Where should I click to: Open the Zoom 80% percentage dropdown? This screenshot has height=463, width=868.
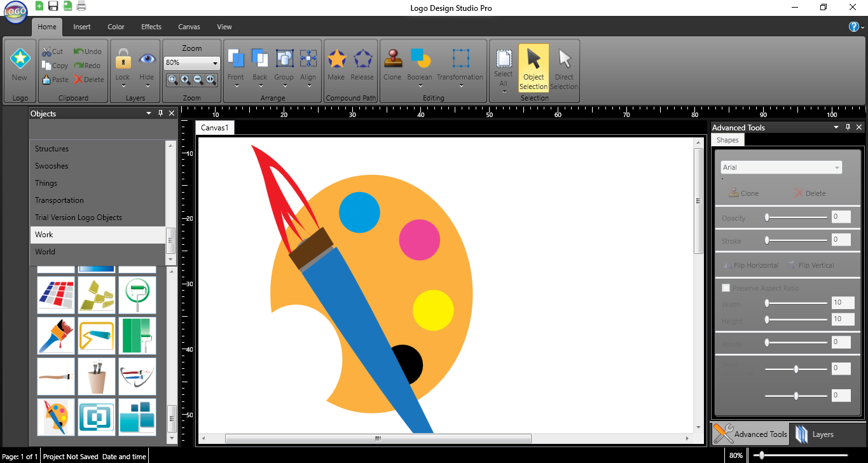click(x=215, y=63)
